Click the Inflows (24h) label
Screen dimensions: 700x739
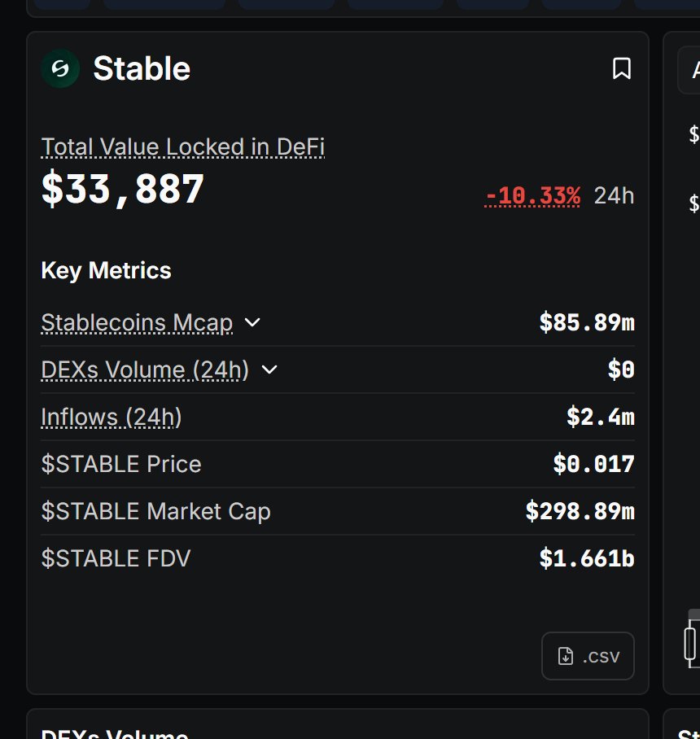112,418
